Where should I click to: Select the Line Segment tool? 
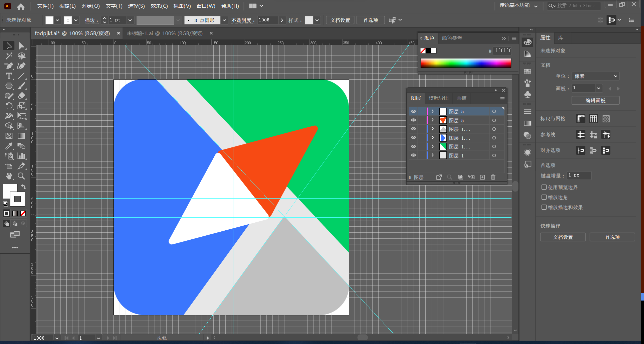click(x=22, y=76)
